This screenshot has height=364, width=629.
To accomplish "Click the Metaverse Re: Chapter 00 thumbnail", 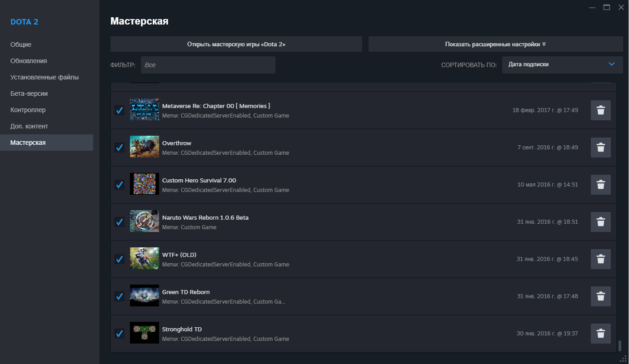I will [x=145, y=109].
